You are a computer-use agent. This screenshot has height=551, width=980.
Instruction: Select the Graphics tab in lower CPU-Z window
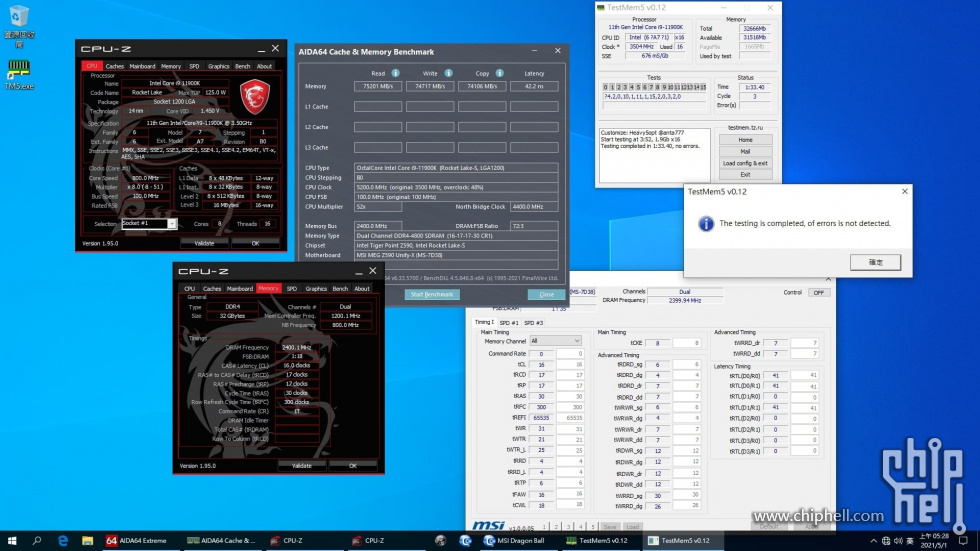tap(316, 289)
